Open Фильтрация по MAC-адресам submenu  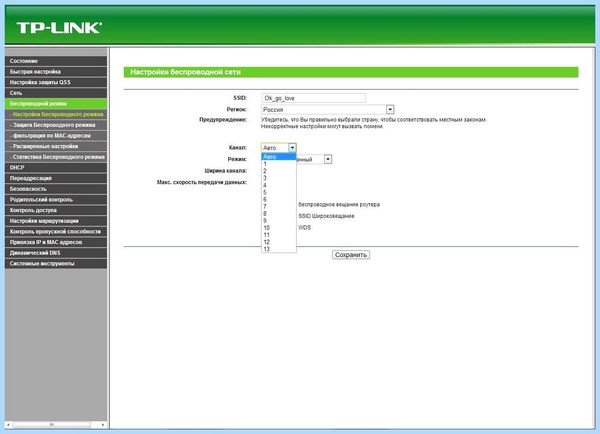(x=56, y=136)
